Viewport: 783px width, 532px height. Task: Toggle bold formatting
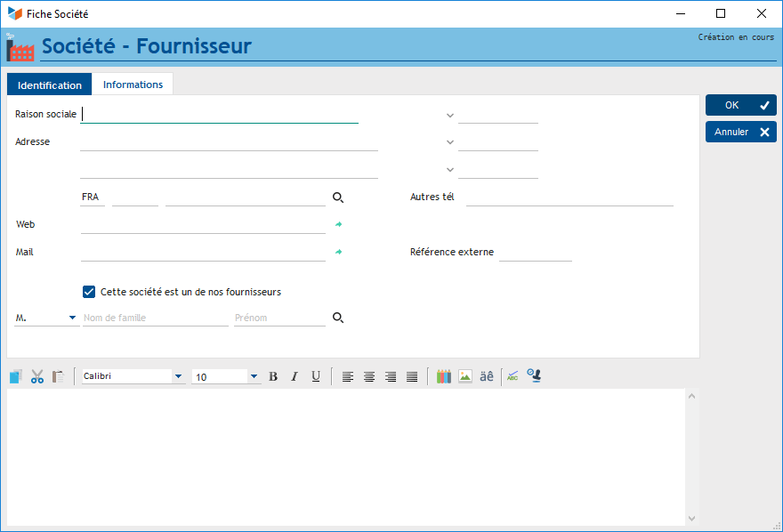click(x=273, y=376)
